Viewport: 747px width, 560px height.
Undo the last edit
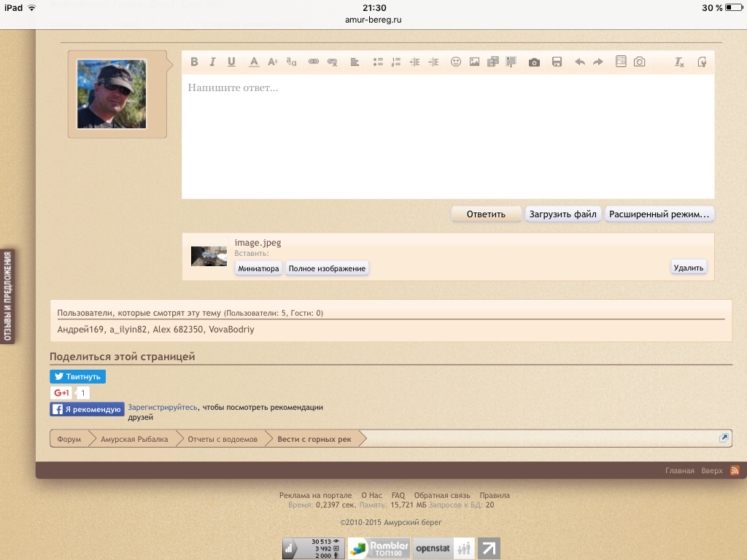tap(580, 62)
